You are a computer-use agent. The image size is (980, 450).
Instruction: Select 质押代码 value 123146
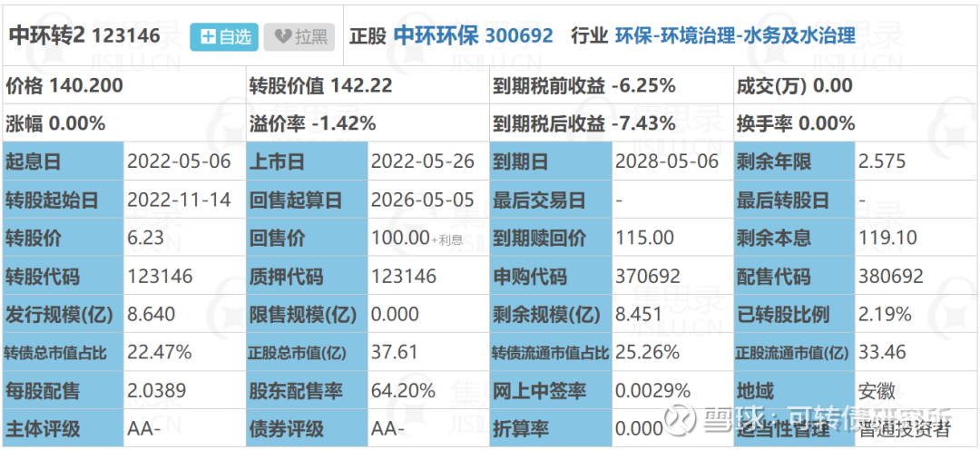[405, 276]
